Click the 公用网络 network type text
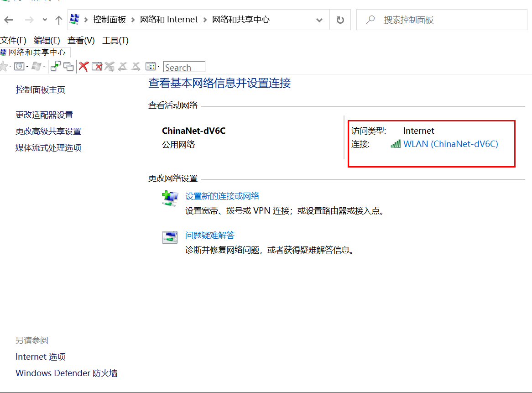 tap(178, 145)
